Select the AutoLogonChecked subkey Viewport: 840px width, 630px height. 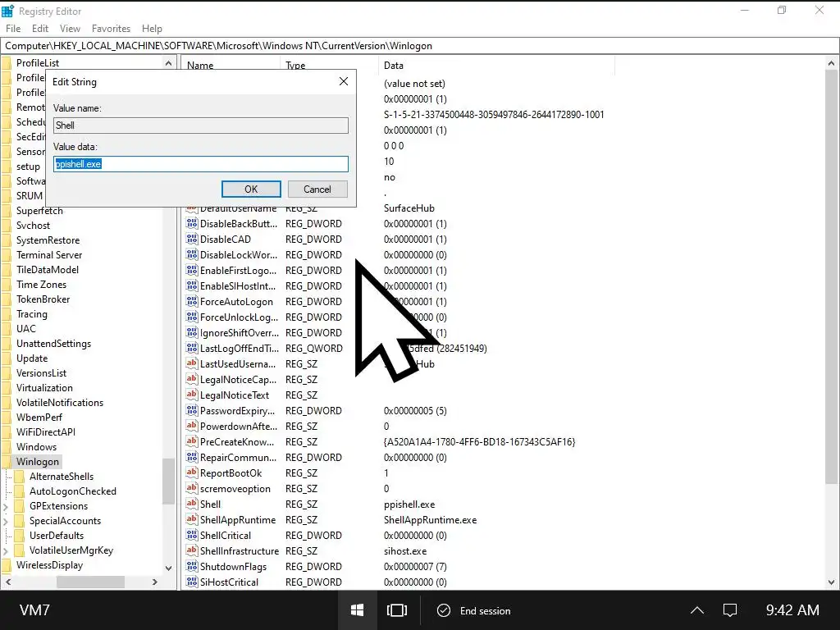(73, 491)
